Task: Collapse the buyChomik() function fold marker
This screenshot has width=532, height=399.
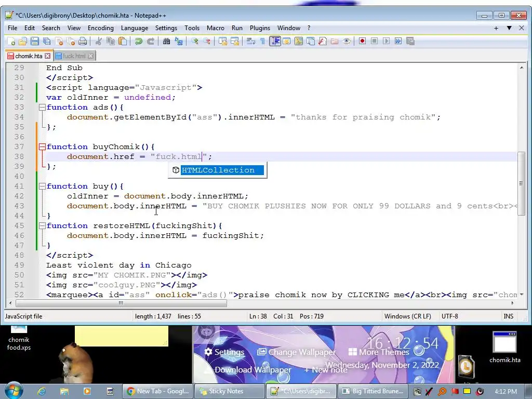Action: tap(42, 147)
